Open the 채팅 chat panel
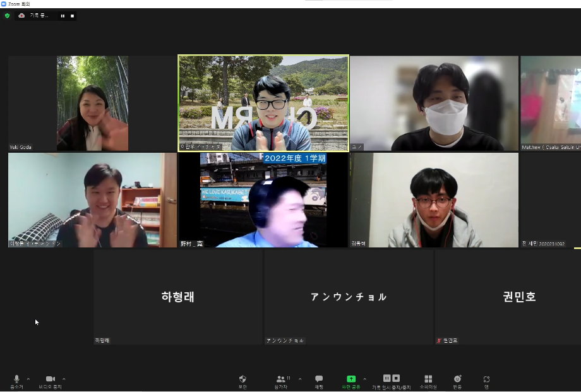Viewport: 581px width, 392px height. point(318,377)
